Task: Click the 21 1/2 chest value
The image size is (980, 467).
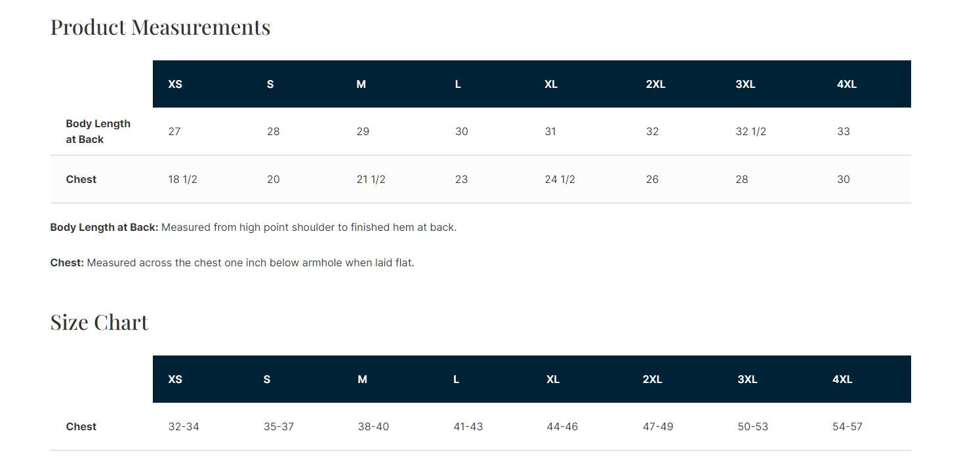Action: [x=371, y=179]
